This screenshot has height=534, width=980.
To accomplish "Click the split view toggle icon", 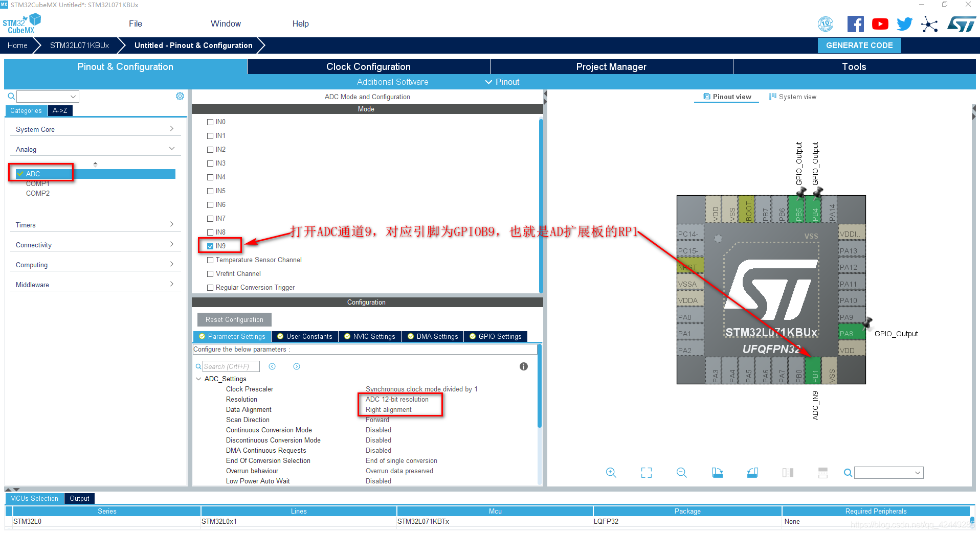I will [788, 473].
